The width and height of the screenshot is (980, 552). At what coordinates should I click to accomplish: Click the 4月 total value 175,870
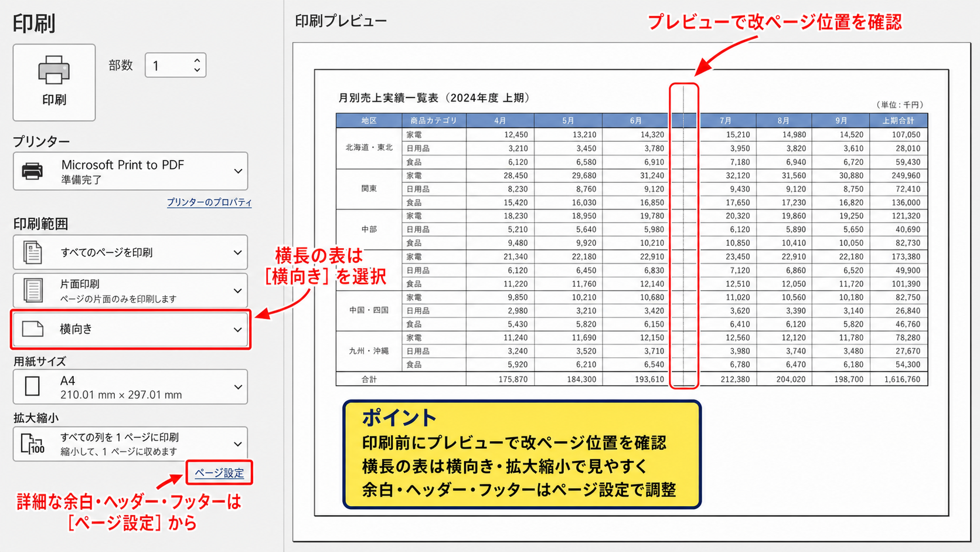pyautogui.click(x=513, y=380)
